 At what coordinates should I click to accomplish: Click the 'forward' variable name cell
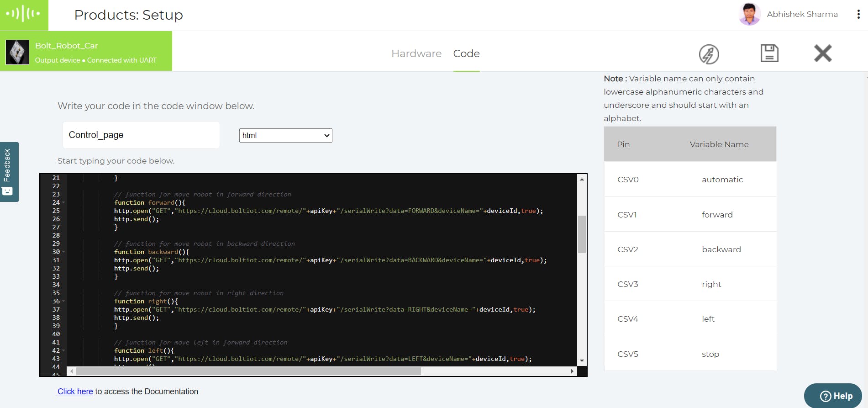(x=717, y=215)
